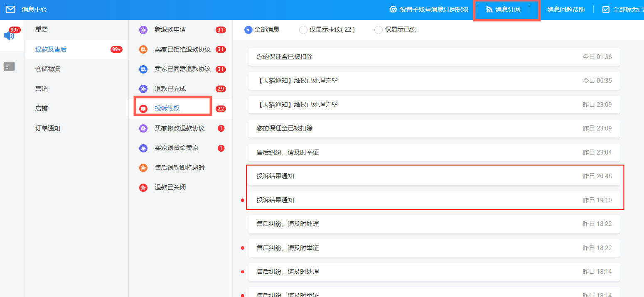Click the 买家退货给卖家 purple icon

click(143, 148)
